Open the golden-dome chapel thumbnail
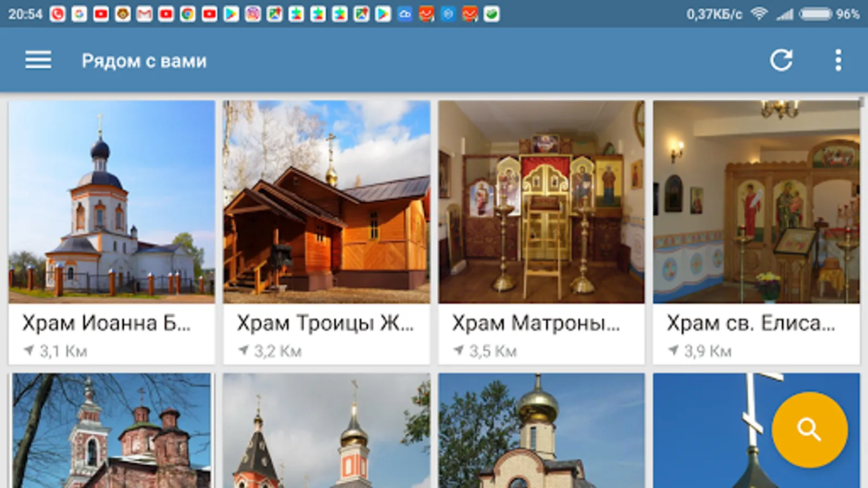Image resolution: width=868 pixels, height=488 pixels. tap(541, 431)
